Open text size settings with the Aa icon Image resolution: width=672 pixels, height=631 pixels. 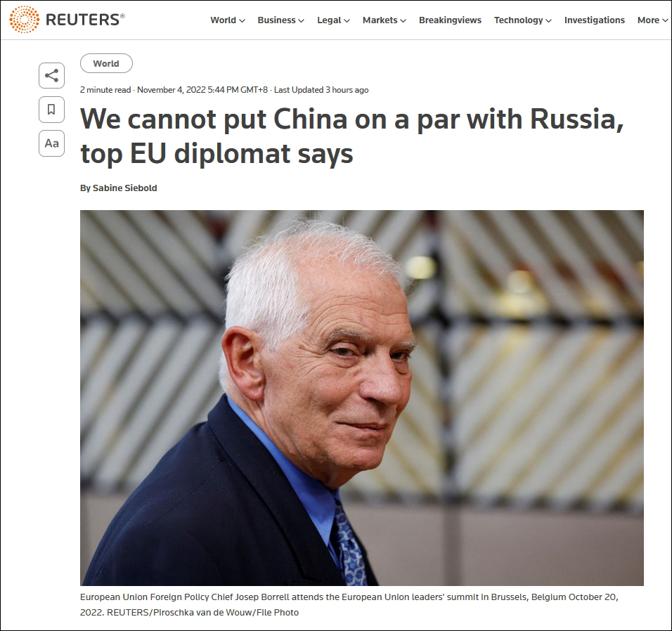(52, 143)
